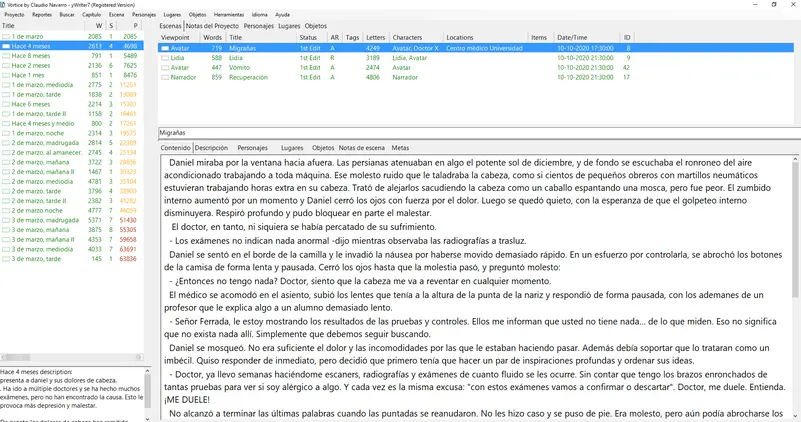
Task: Open the Idioma menu
Action: 260,15
